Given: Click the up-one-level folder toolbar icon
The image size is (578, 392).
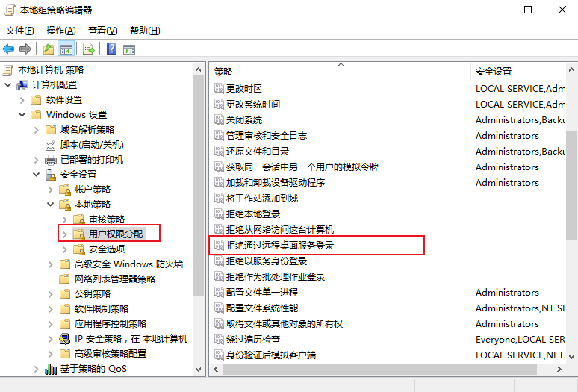Looking at the screenshot, I should click(49, 49).
